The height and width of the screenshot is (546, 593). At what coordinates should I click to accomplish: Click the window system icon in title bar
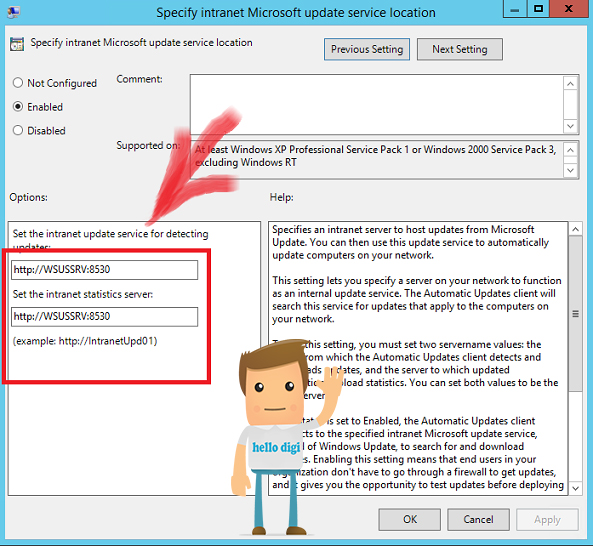pos(14,12)
